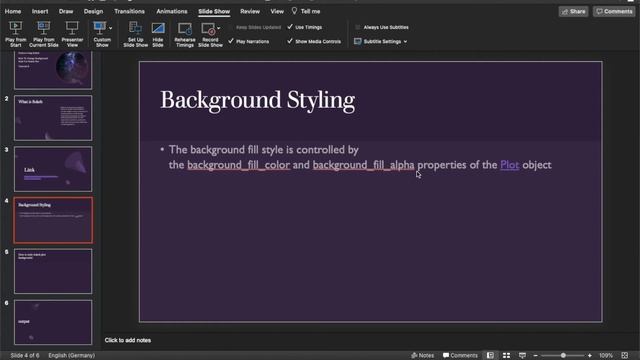
Task: Toggle Show Media Controls checkbox
Action: coord(290,41)
